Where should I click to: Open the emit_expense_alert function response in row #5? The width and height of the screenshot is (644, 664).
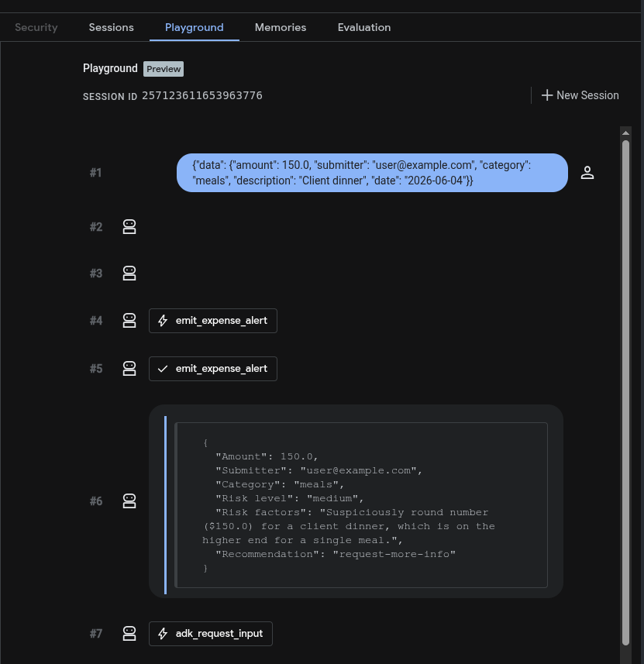tap(212, 369)
